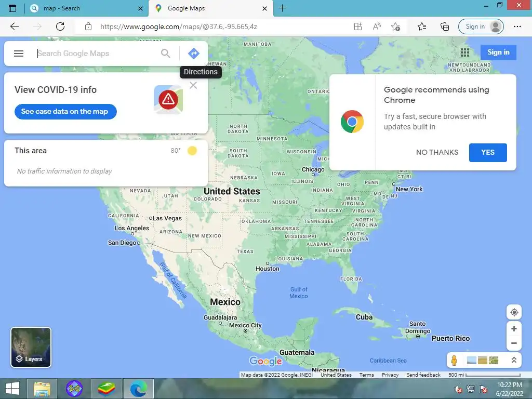Open the Layers satellite thumbnail

pyautogui.click(x=31, y=347)
